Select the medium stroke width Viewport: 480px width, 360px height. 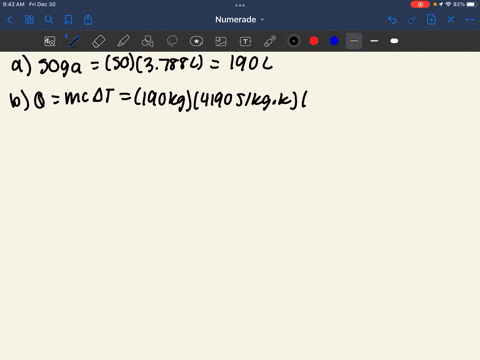[x=374, y=41]
